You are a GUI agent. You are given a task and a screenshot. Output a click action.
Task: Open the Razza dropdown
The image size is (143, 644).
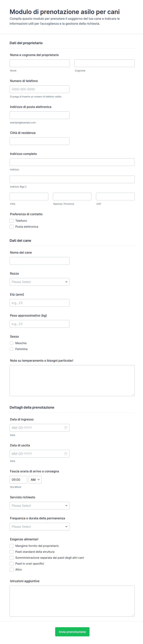pos(39,282)
